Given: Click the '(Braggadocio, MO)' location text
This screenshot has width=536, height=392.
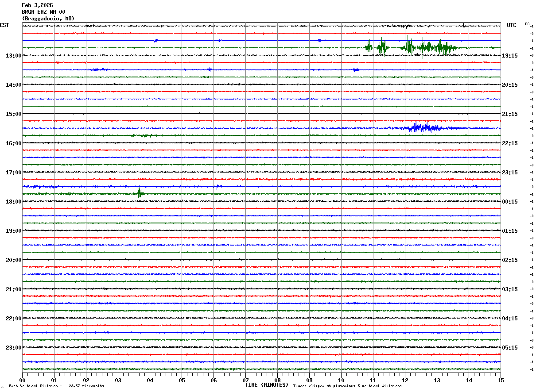Looking at the screenshot, I should (x=48, y=19).
